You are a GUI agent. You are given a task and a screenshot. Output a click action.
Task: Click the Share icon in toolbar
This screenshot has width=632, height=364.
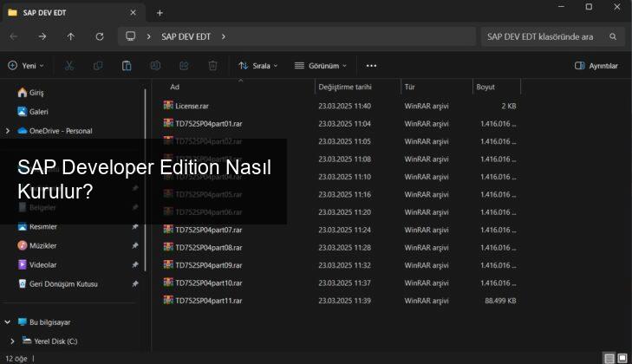[x=184, y=65]
